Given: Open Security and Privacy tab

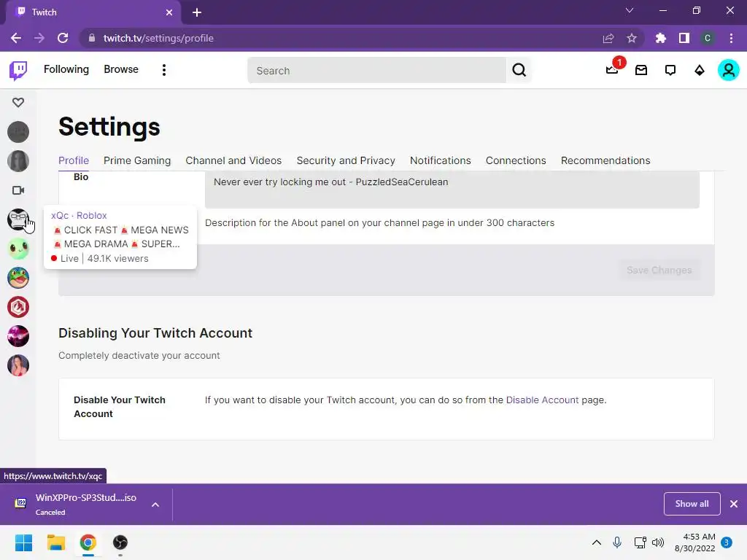Looking at the screenshot, I should (x=346, y=160).
